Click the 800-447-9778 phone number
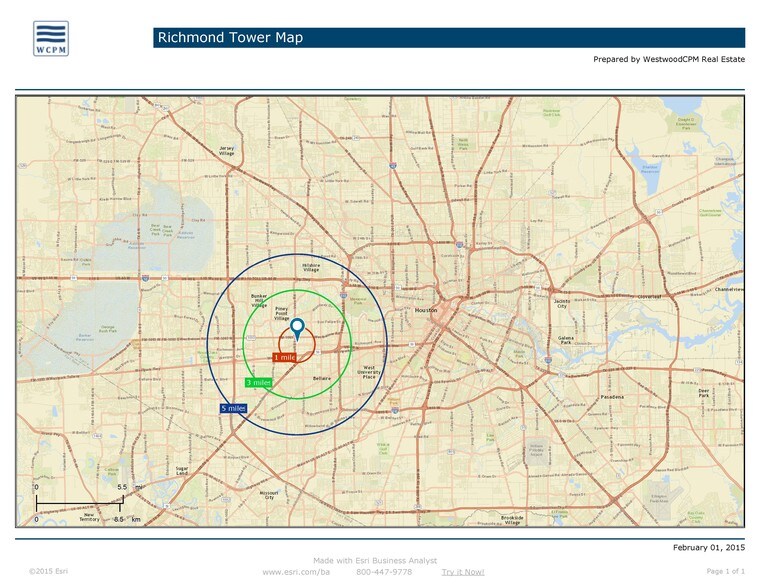761x588 pixels. [x=384, y=572]
